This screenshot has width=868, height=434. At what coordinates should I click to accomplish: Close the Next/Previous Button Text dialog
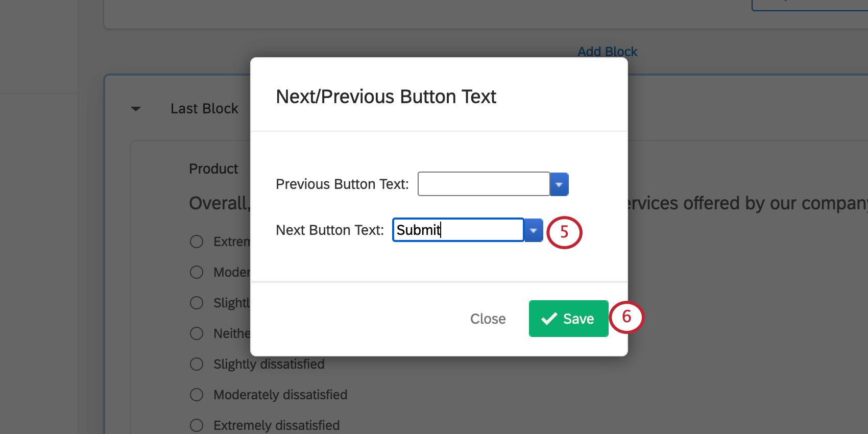click(x=488, y=319)
